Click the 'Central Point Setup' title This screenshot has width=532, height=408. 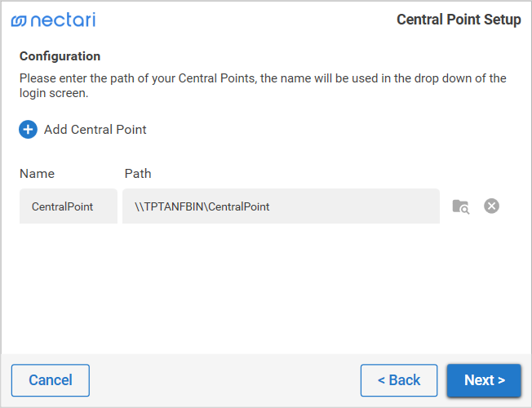pyautogui.click(x=459, y=20)
